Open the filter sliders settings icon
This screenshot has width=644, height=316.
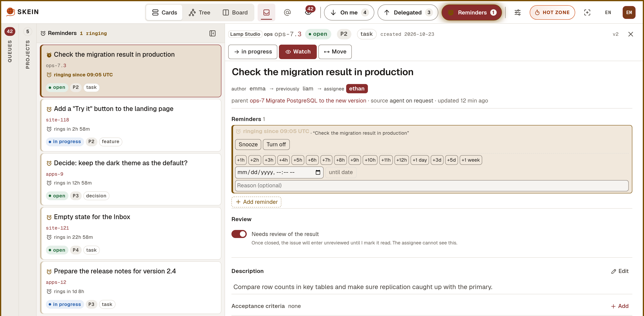click(x=517, y=12)
